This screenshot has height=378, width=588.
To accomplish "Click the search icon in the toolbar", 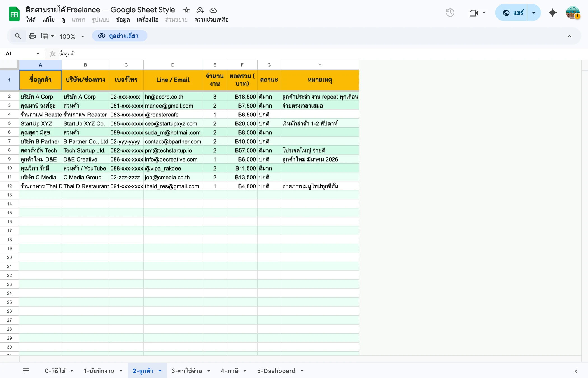I will tap(18, 36).
